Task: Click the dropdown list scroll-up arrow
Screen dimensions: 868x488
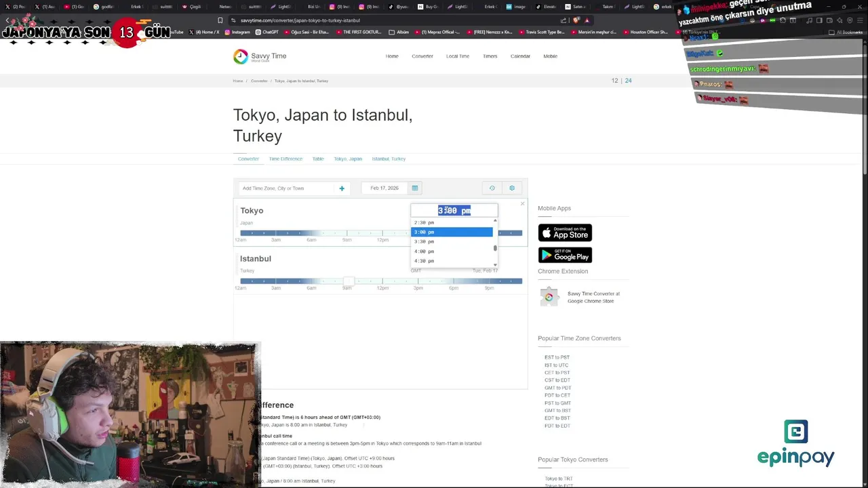Action: tap(495, 220)
